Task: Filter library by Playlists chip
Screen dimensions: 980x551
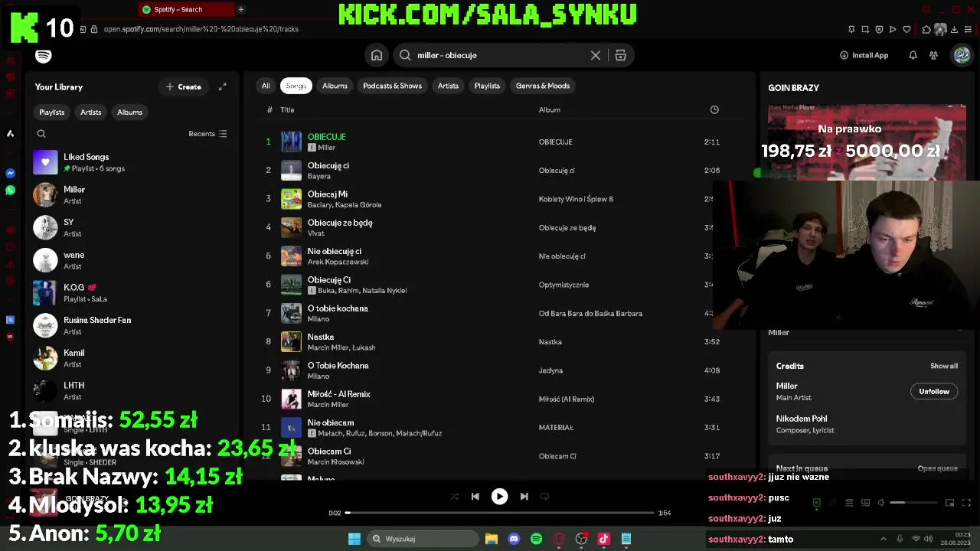Action: [x=52, y=112]
